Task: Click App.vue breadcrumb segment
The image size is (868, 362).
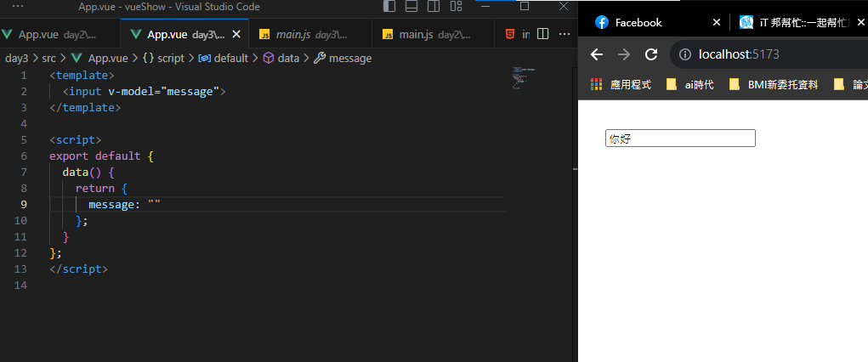Action: [x=100, y=58]
